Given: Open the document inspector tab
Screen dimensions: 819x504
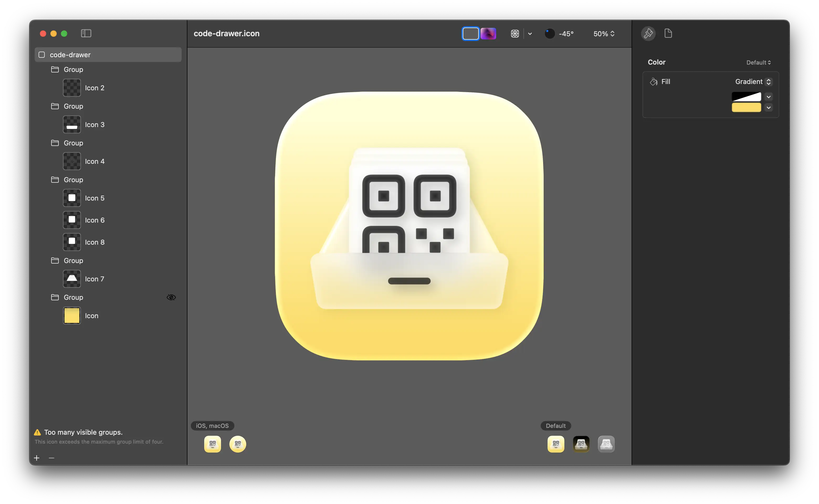Looking at the screenshot, I should (668, 33).
